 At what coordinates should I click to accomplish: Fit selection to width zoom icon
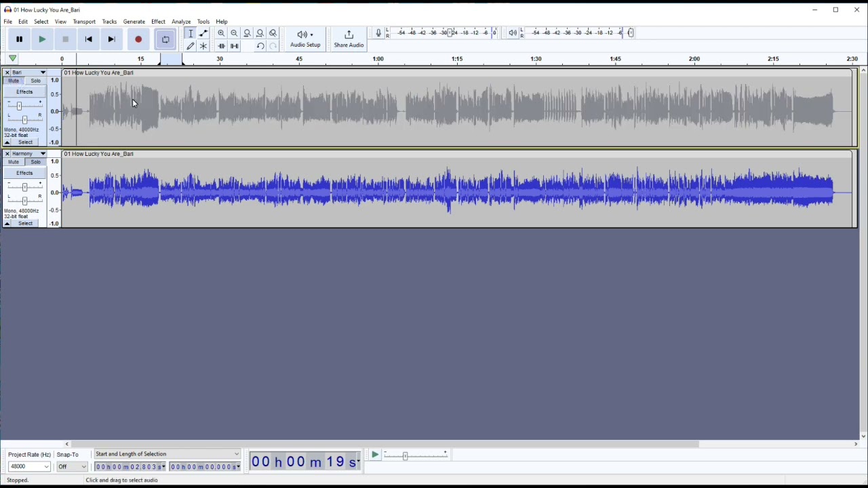pyautogui.click(x=248, y=33)
